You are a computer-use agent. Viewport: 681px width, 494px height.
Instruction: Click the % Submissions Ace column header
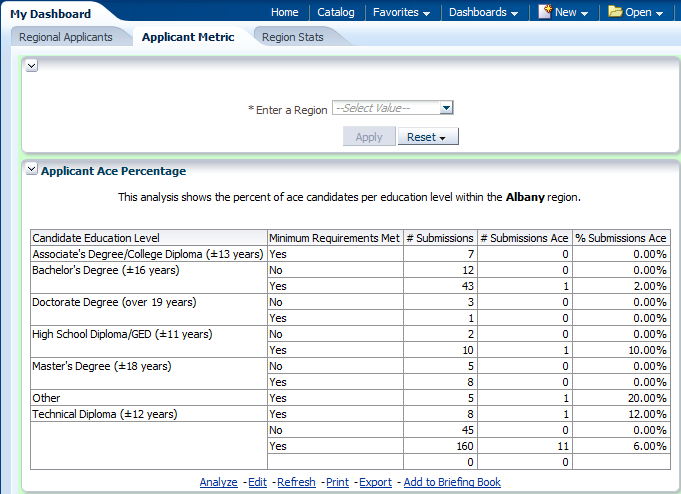pyautogui.click(x=621, y=238)
